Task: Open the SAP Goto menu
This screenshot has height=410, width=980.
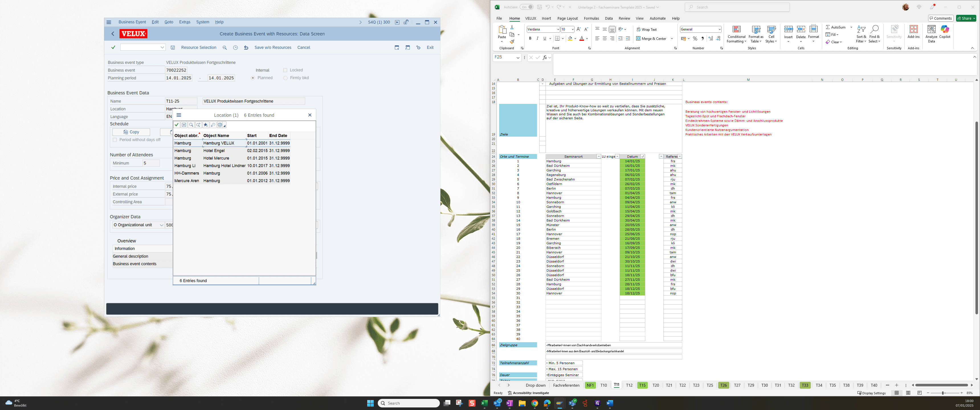Action: click(169, 22)
